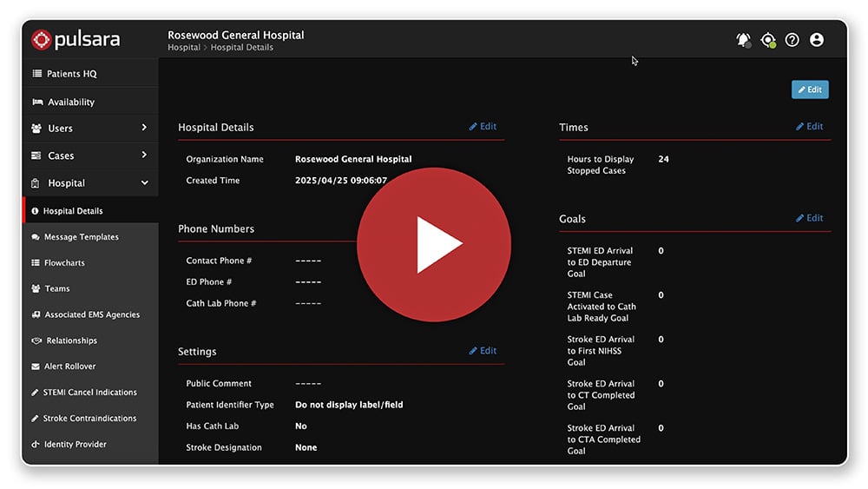Click the Pulsara logo
The image size is (868, 489).
(76, 39)
